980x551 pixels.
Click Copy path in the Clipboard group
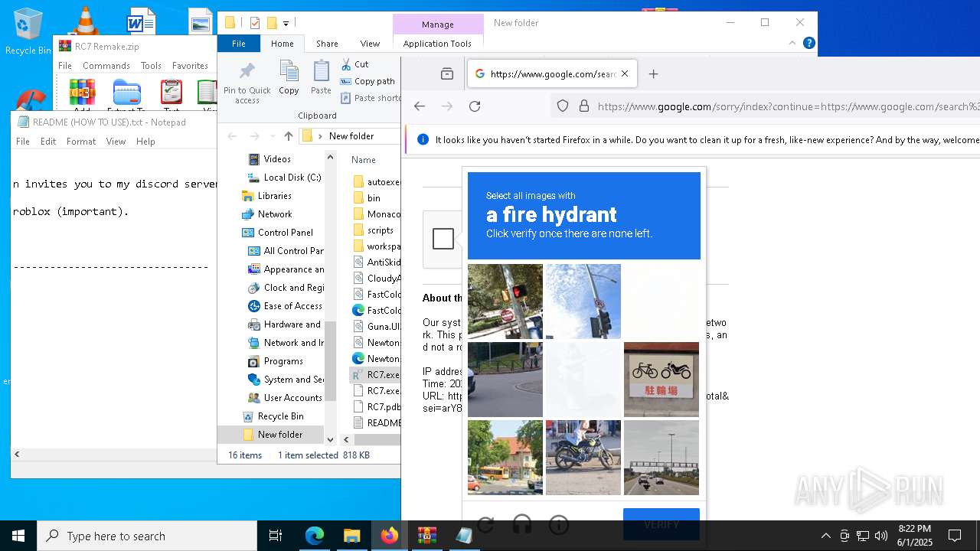pyautogui.click(x=367, y=81)
